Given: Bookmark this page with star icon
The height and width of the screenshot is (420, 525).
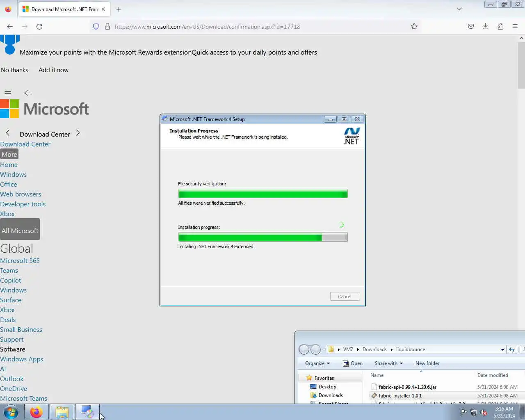Looking at the screenshot, I should pyautogui.click(x=414, y=26).
